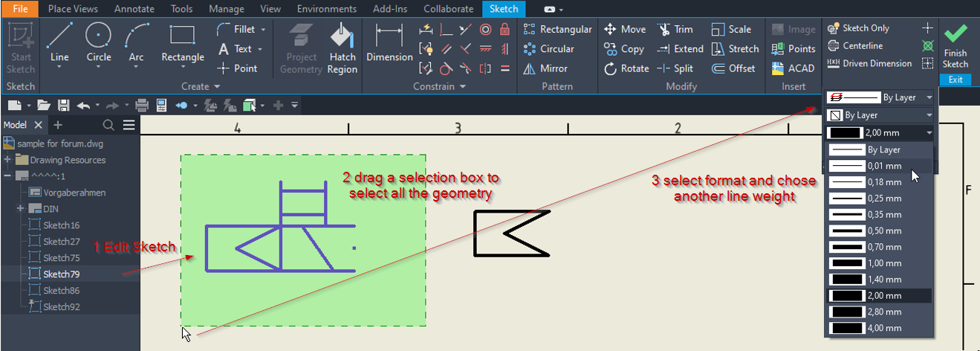This screenshot has width=980, height=351.
Task: Expand the Constrain panel
Action: [x=440, y=86]
